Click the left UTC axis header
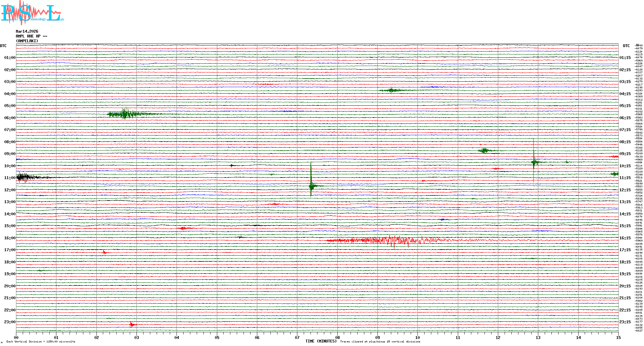Viewport: 644px width, 346px height. [3, 46]
